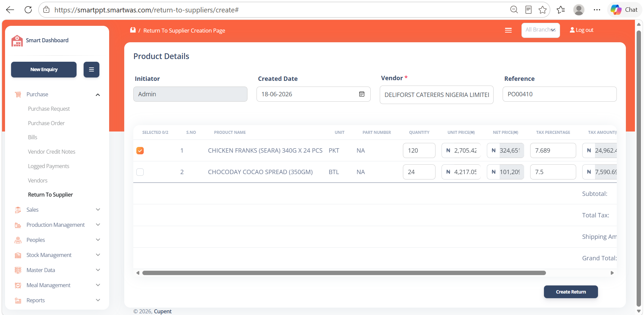Open browser profile avatar
Screen dimensions: 644x315
tap(579, 10)
